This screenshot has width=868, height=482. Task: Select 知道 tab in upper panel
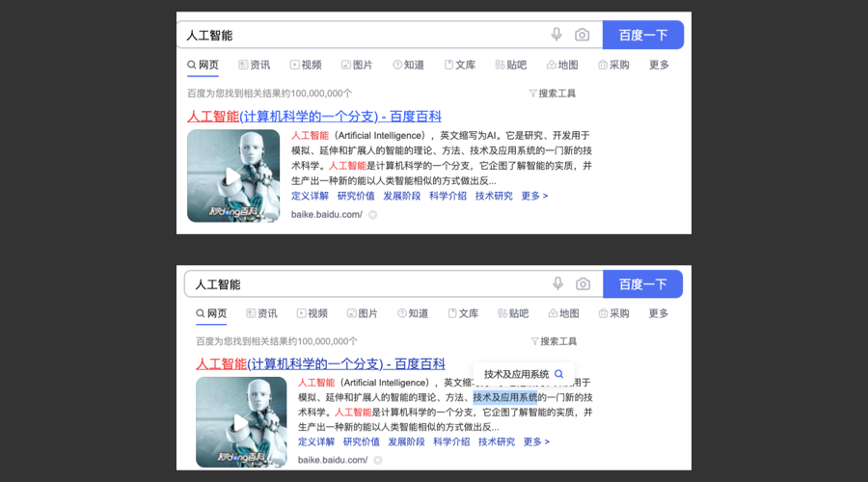[408, 65]
